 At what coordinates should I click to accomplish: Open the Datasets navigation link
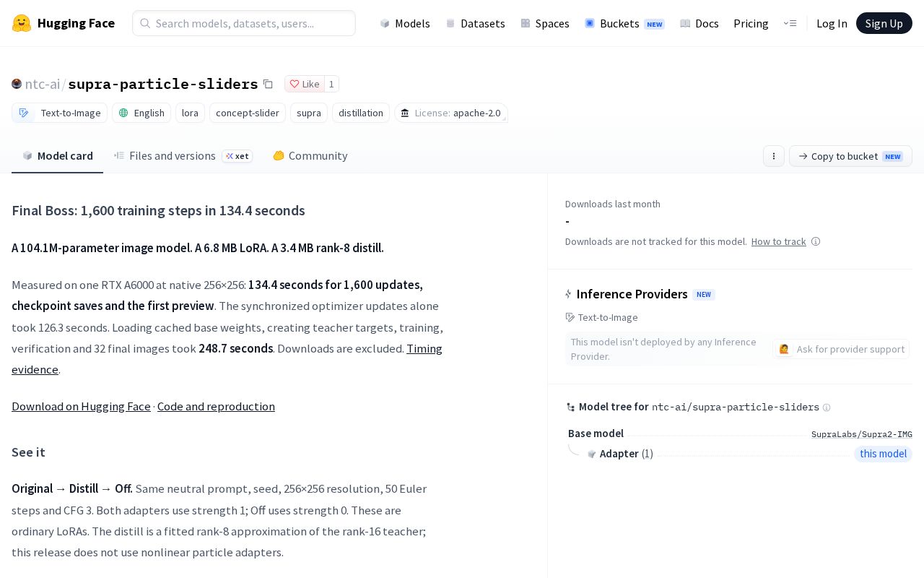tap(475, 23)
